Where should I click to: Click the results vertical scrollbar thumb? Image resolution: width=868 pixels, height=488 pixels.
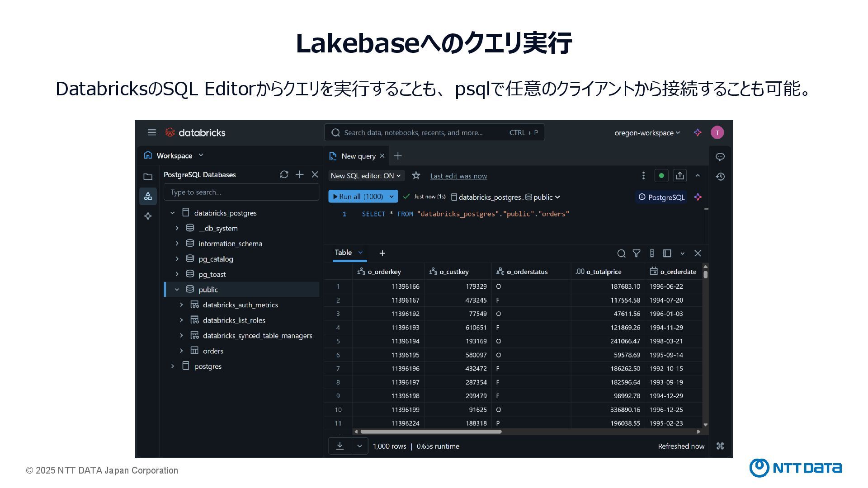click(705, 274)
